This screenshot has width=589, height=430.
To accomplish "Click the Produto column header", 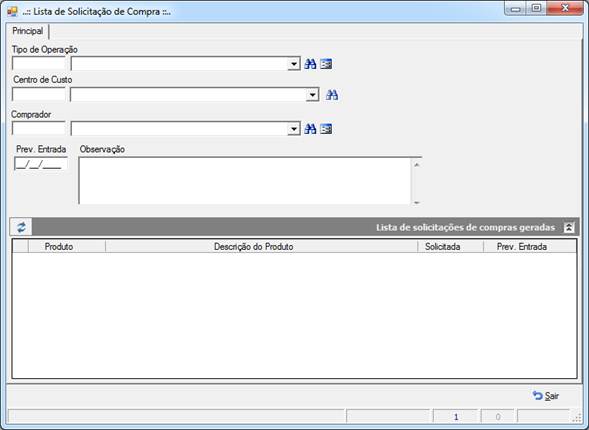I will tap(67, 247).
